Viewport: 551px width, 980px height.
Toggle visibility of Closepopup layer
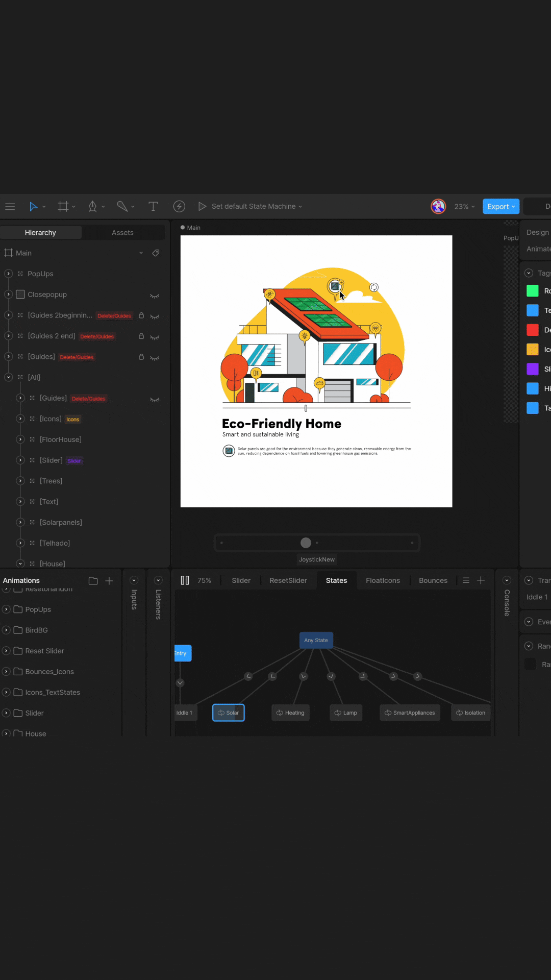coord(155,296)
